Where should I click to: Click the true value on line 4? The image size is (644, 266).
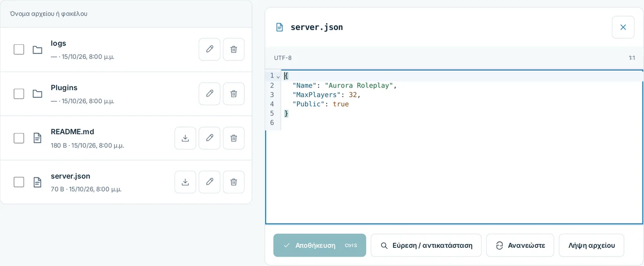pos(341,104)
